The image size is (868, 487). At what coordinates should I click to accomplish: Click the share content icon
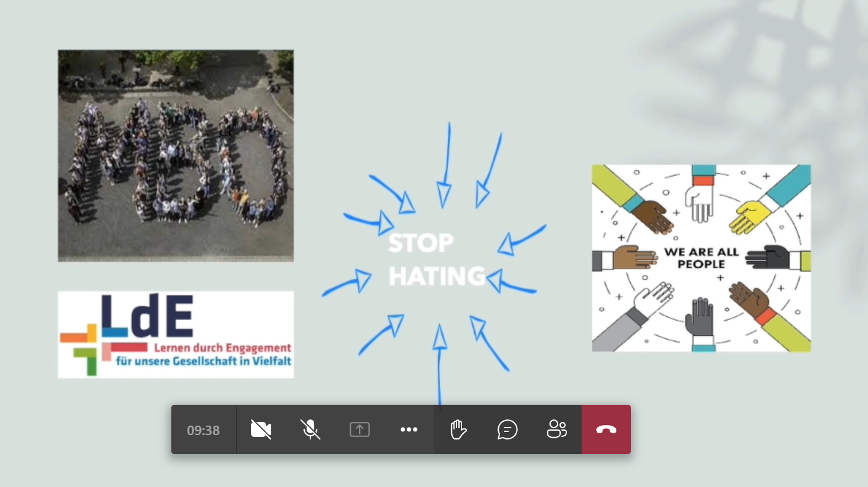click(x=359, y=429)
